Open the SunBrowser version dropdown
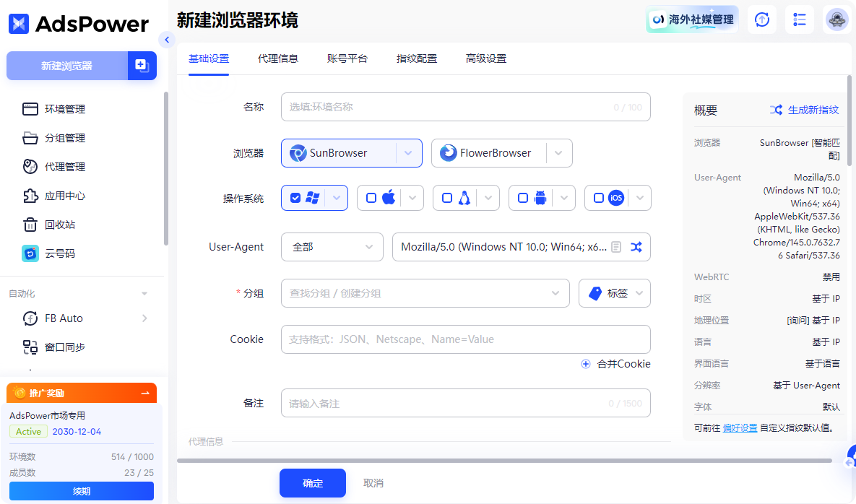Viewport: 856px width, 504px height. click(409, 153)
